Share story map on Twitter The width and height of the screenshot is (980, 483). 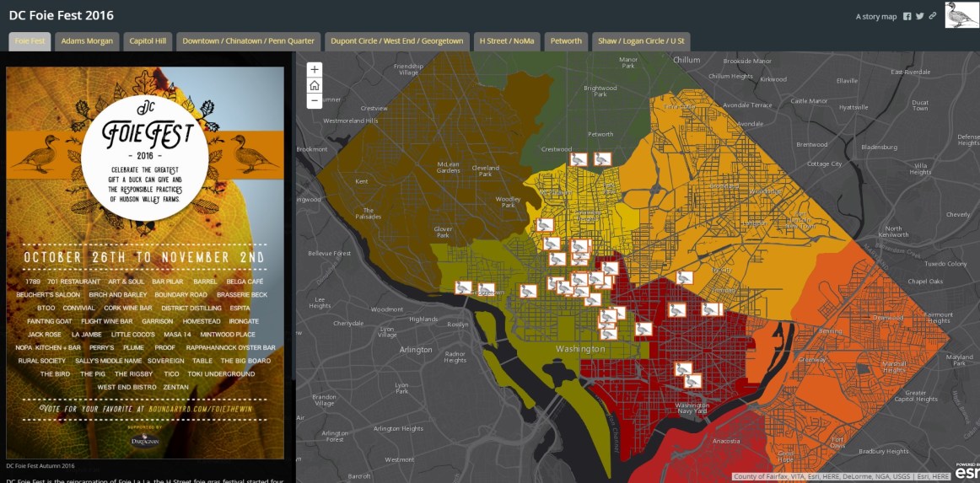click(x=920, y=16)
